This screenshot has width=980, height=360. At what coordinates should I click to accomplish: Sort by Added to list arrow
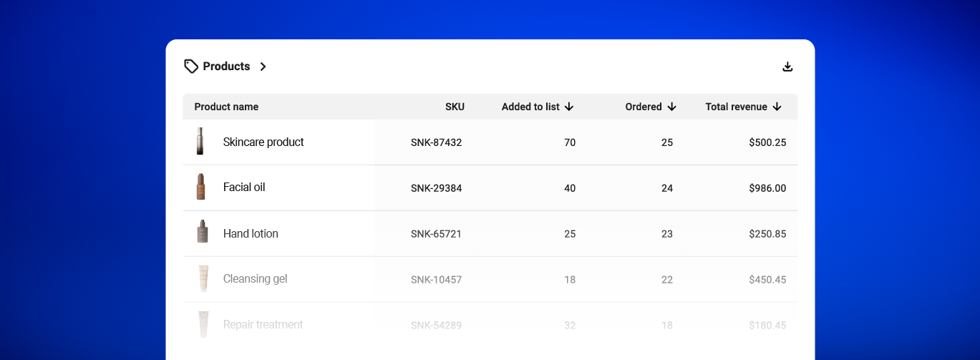569,107
